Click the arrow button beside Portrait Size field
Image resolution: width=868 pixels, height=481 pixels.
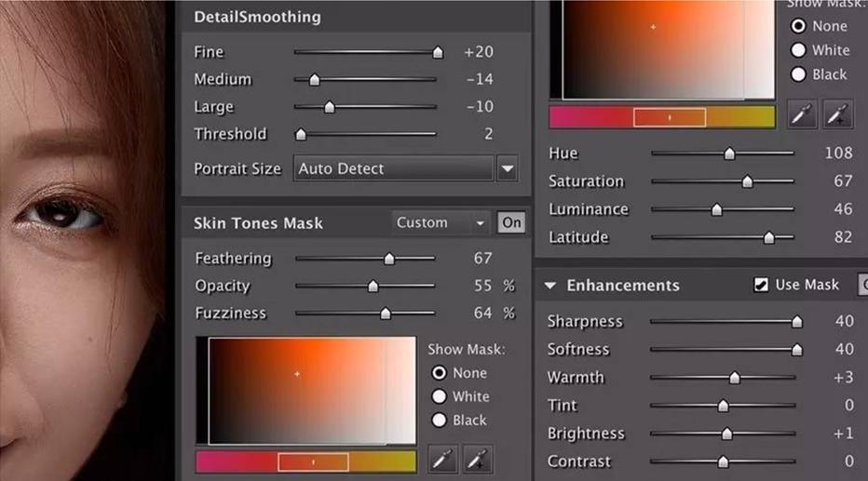(x=508, y=169)
